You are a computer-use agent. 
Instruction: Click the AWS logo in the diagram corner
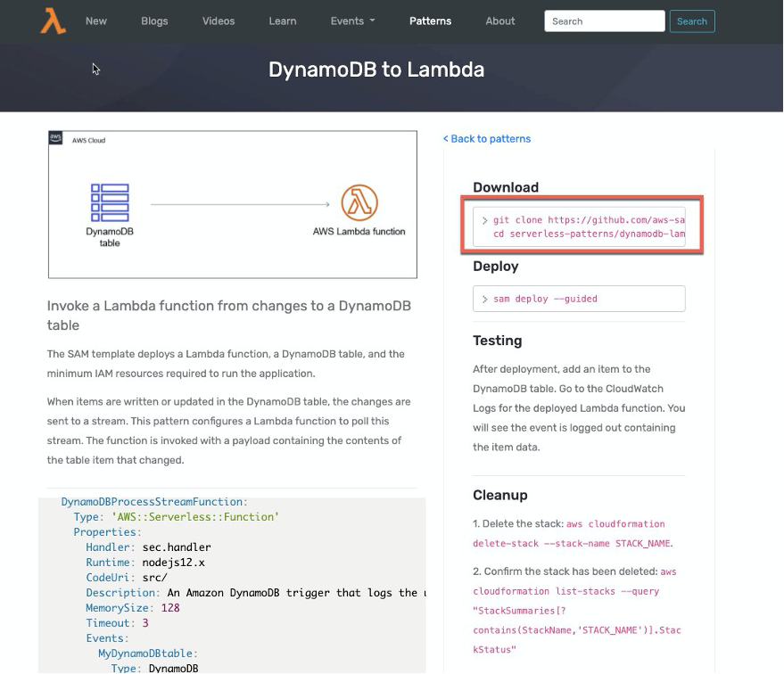pos(55,137)
